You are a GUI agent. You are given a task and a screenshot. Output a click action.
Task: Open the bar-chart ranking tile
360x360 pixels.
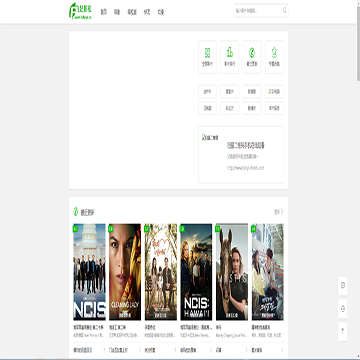coord(229,57)
